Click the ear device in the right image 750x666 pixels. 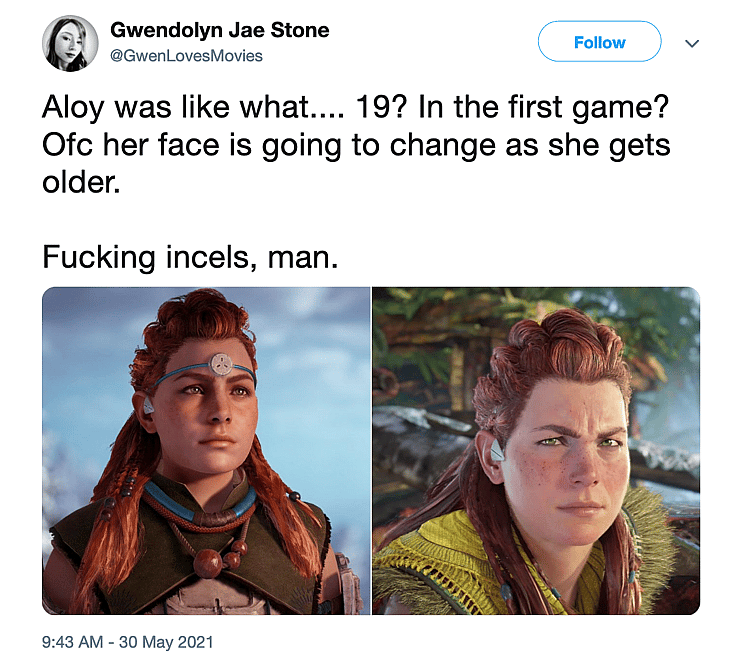[x=495, y=452]
